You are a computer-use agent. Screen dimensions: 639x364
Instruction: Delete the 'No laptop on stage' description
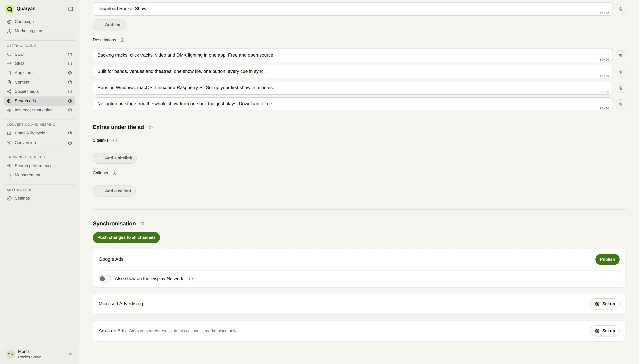coord(621,104)
